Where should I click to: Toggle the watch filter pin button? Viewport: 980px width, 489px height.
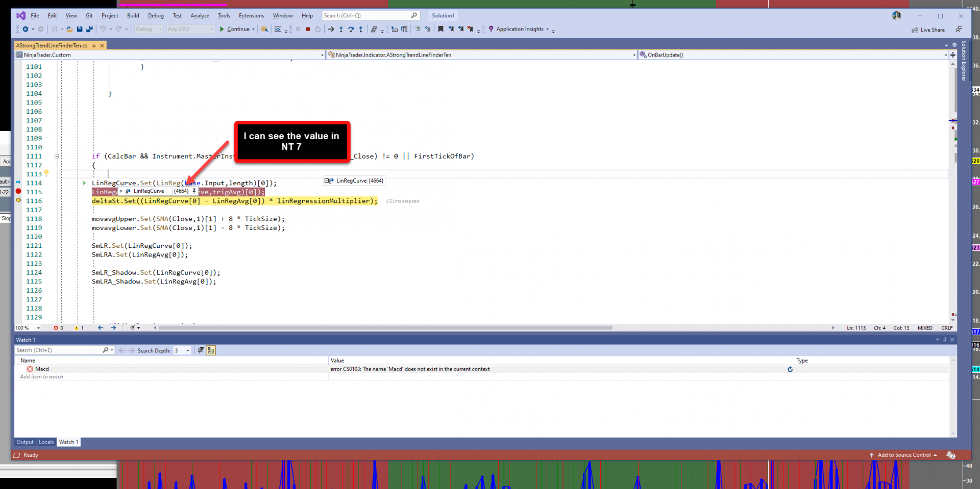click(x=201, y=350)
